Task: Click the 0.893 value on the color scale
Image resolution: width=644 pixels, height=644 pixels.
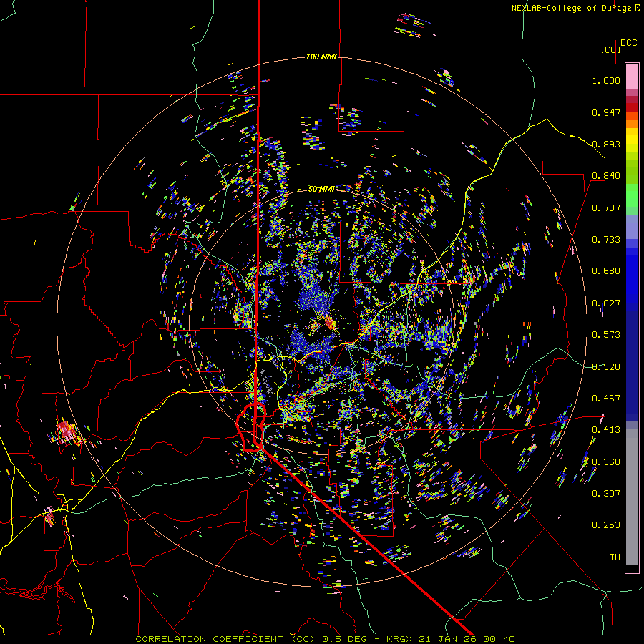Action: tap(606, 144)
